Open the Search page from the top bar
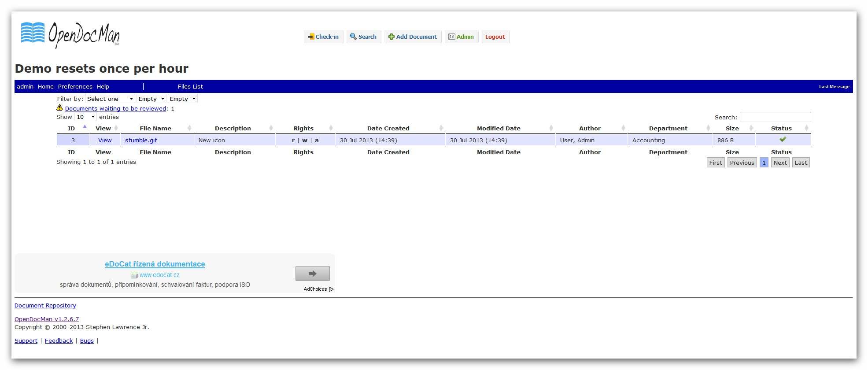 click(x=363, y=37)
